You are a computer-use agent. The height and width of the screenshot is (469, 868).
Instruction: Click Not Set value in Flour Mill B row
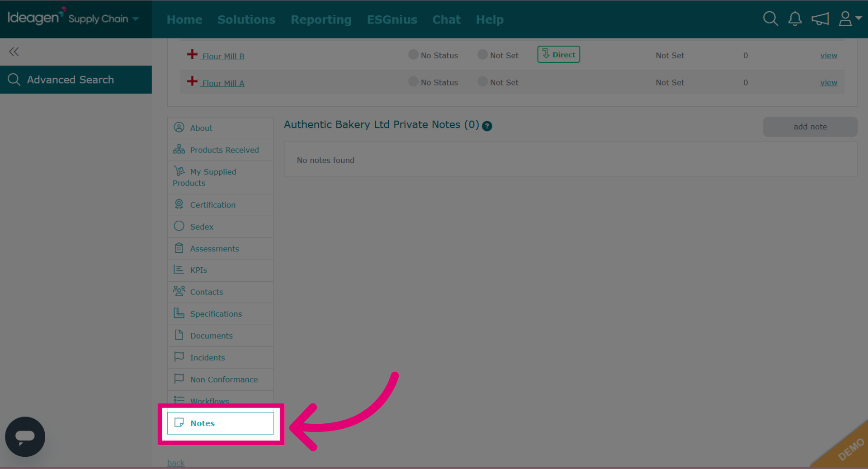[x=670, y=56]
